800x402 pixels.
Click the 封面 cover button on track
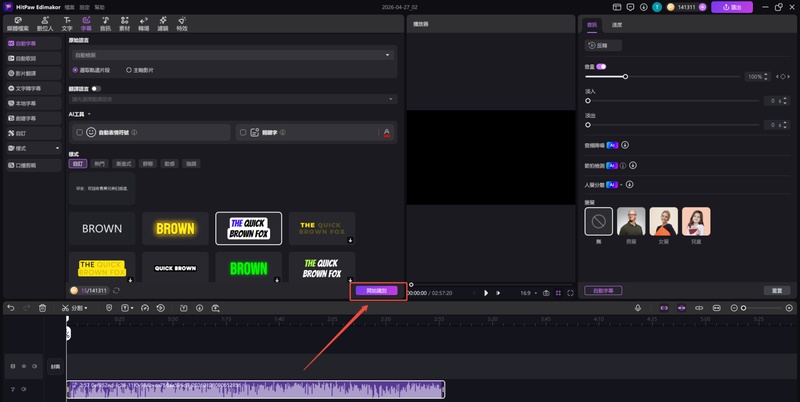click(x=55, y=366)
